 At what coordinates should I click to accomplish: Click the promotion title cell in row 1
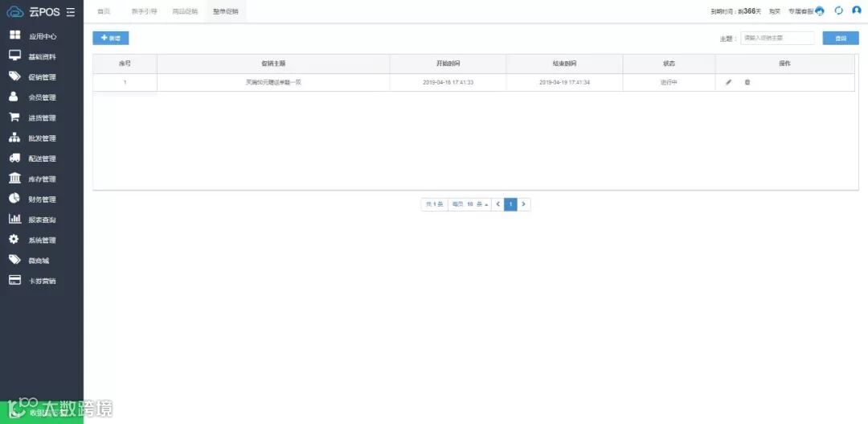pyautogui.click(x=273, y=83)
